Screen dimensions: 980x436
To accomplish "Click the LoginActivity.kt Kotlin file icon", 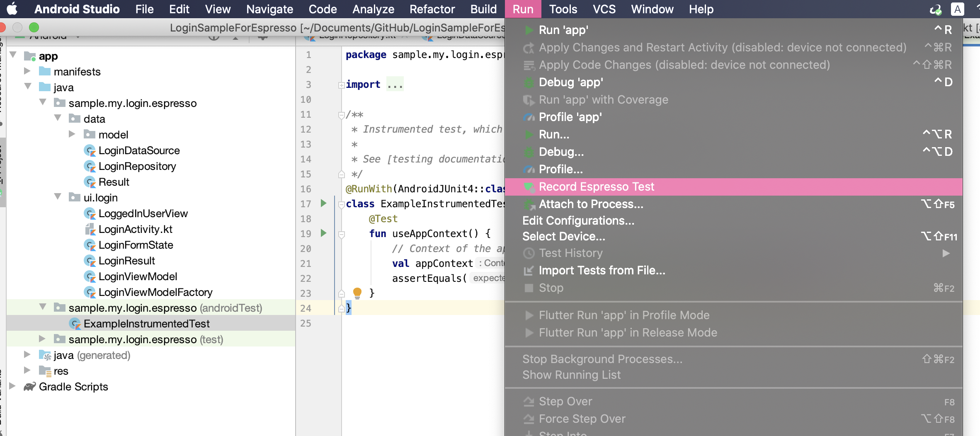I will [x=90, y=229].
